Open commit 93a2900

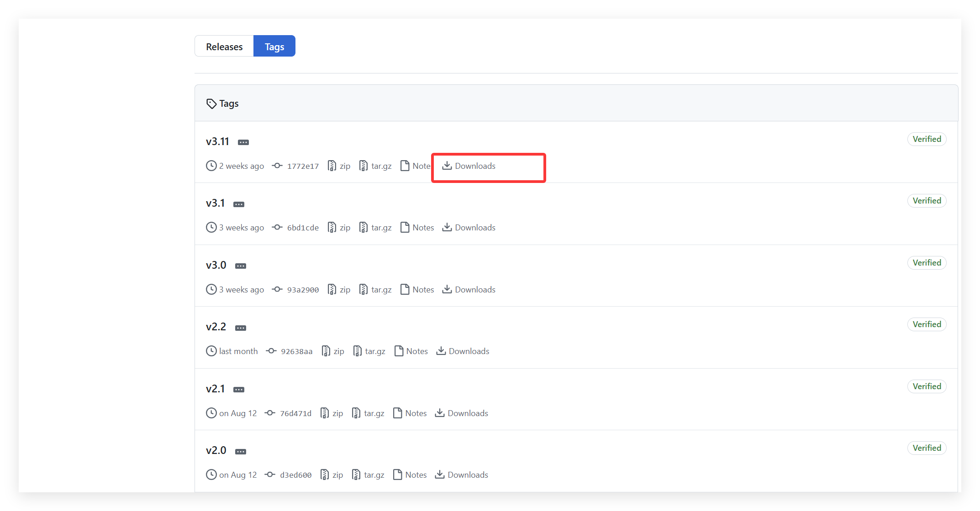click(302, 290)
